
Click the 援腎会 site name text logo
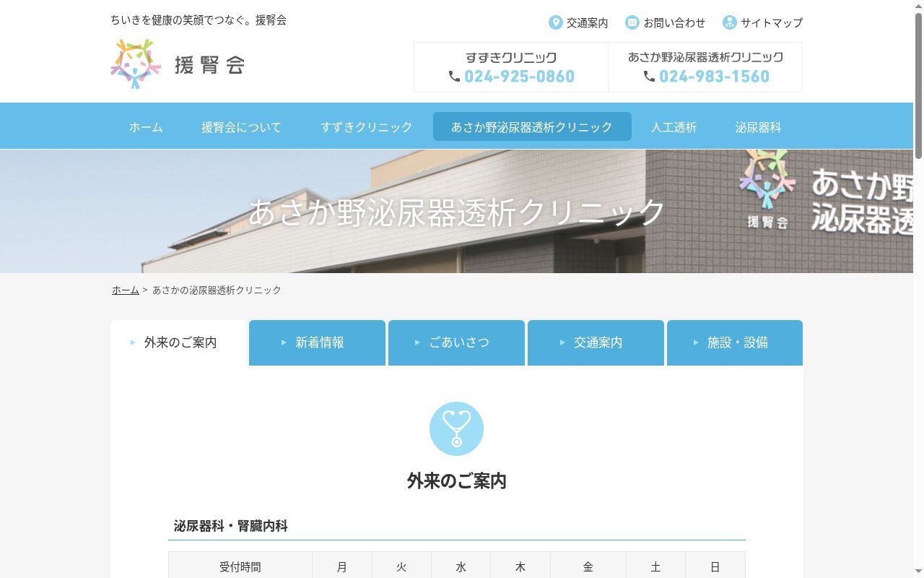coord(210,65)
